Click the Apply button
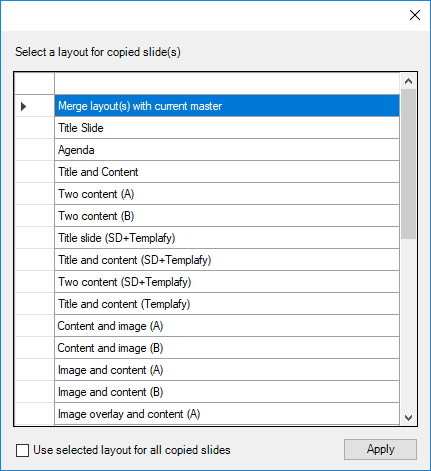 [x=380, y=449]
